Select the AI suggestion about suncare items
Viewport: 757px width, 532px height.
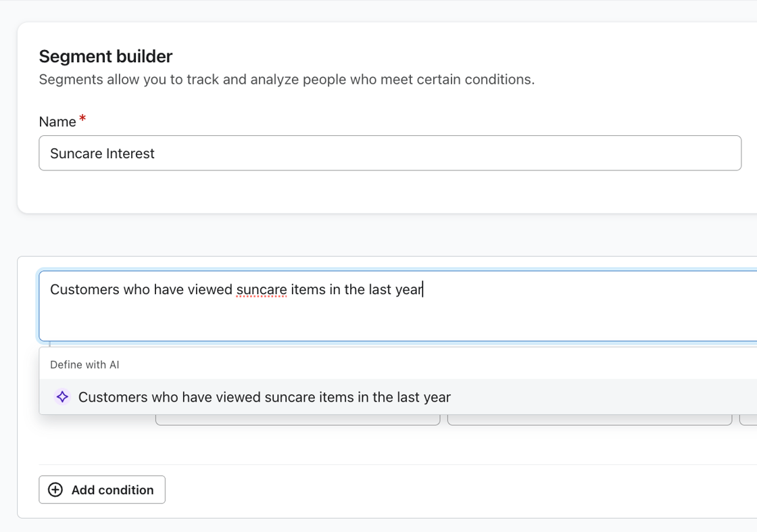pyautogui.click(x=398, y=397)
